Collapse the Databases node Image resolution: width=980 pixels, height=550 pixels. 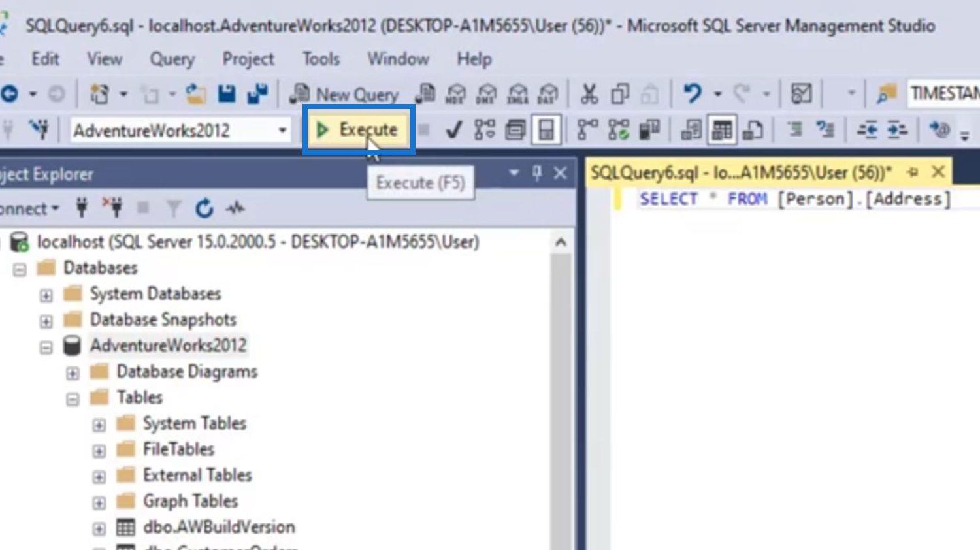click(20, 269)
